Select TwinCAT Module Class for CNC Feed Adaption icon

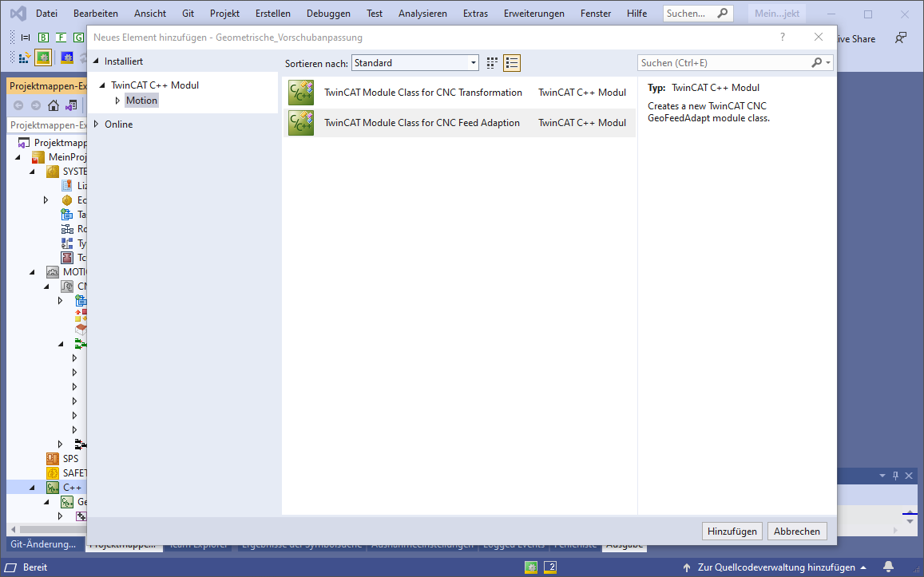click(x=301, y=123)
